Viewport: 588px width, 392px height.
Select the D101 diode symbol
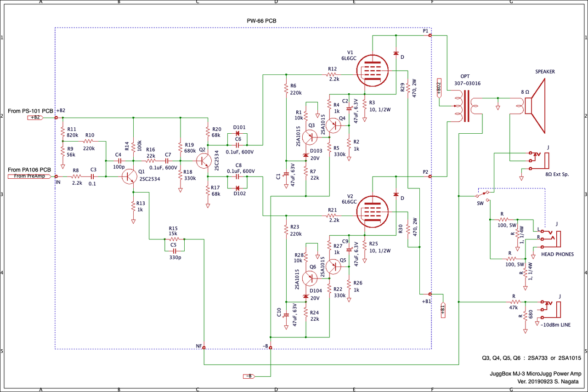coord(238,134)
